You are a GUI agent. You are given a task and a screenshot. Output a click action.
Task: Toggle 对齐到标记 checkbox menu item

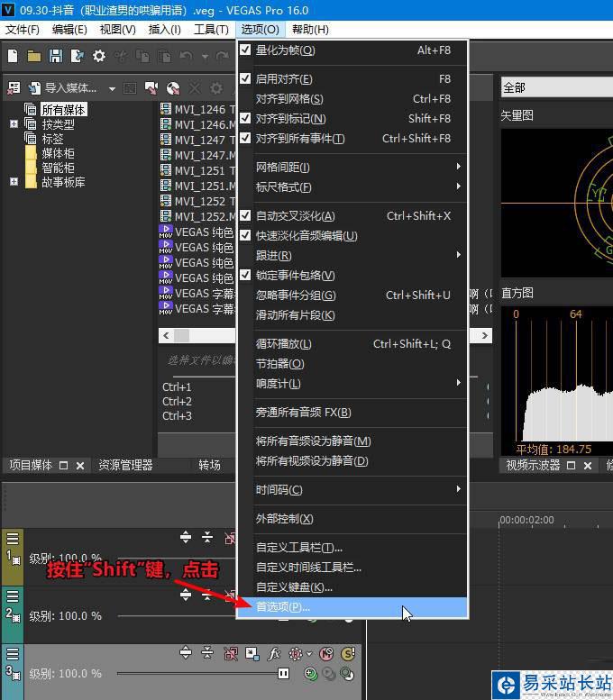[245, 118]
